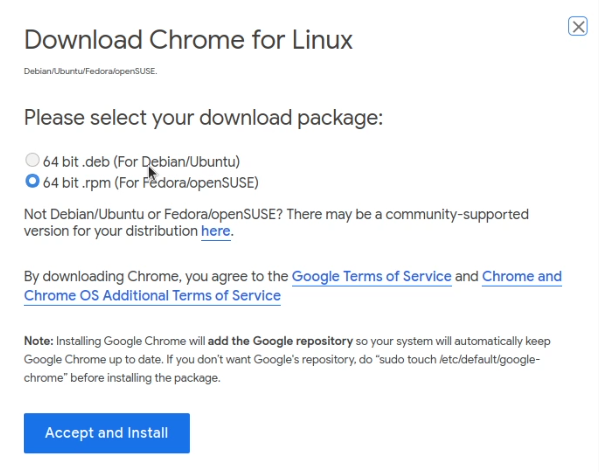Open 'Chrome OS Additional Terms of Service' link
The image size is (599, 472).
(152, 296)
